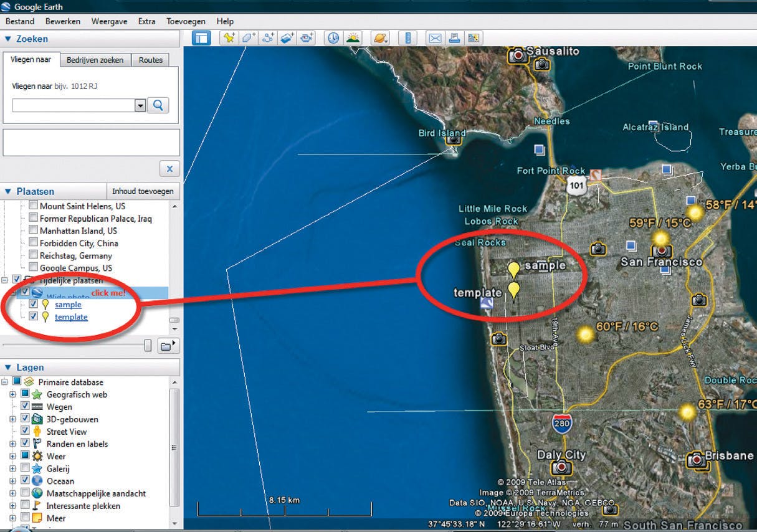Select Reichstag, Germany in places list
The image size is (757, 532).
point(76,255)
